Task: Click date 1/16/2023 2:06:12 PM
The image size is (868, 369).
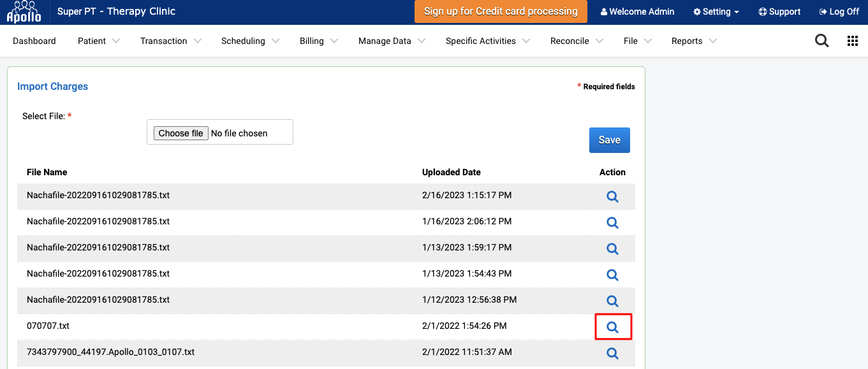Action: click(467, 221)
